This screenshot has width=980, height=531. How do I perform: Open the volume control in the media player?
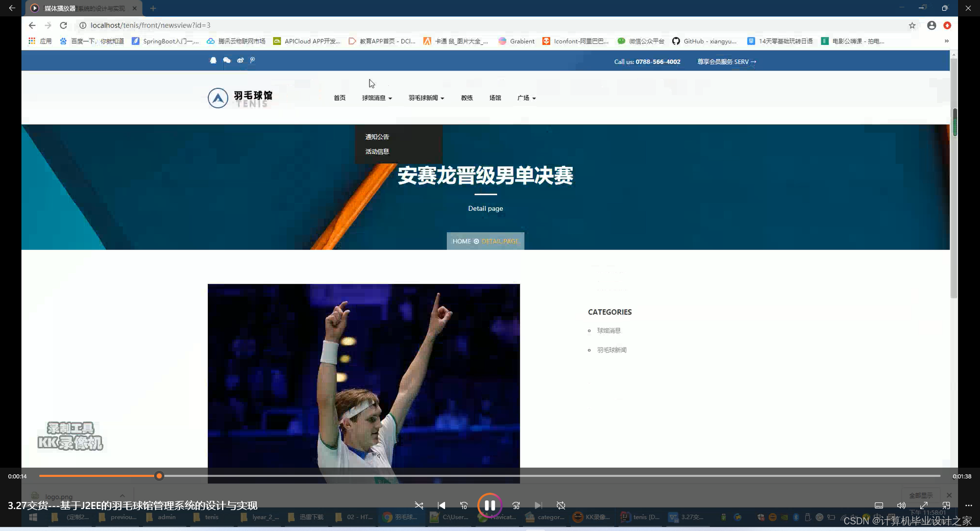(x=901, y=505)
